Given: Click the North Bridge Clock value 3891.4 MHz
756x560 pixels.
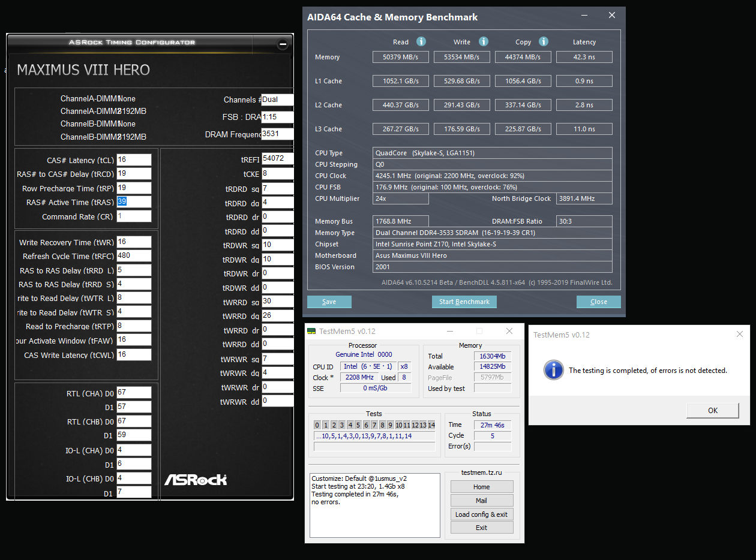Looking at the screenshot, I should pos(584,198).
